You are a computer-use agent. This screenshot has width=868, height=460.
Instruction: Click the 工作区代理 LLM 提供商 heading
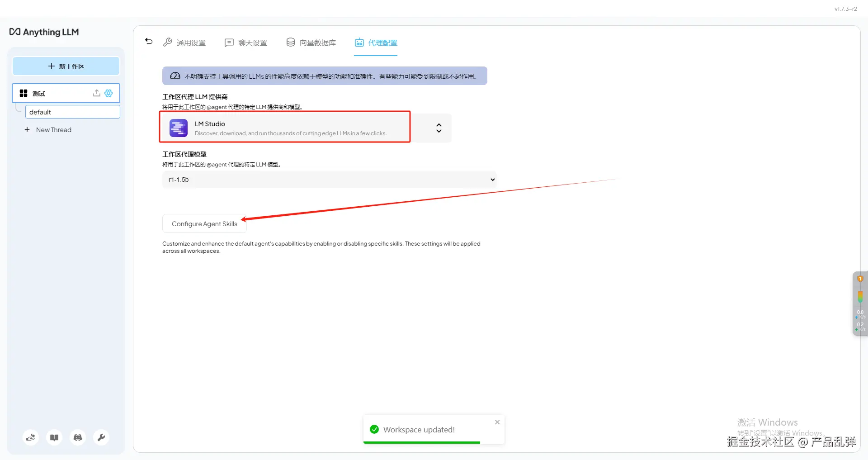[195, 97]
